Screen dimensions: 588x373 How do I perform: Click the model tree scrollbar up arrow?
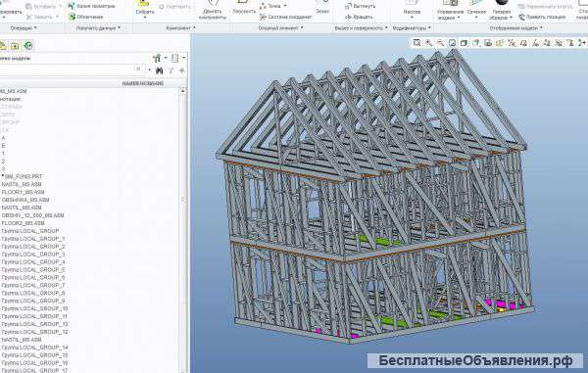coord(183,91)
